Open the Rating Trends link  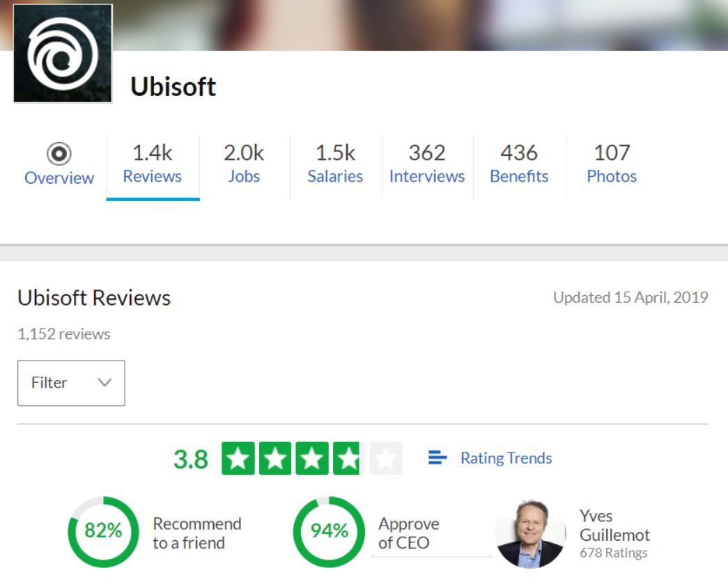506,458
